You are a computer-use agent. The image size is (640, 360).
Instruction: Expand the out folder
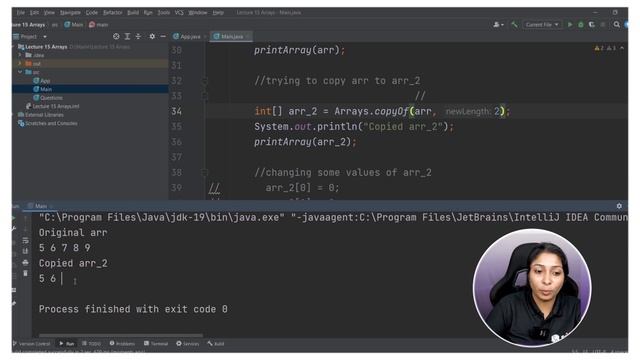point(20,64)
